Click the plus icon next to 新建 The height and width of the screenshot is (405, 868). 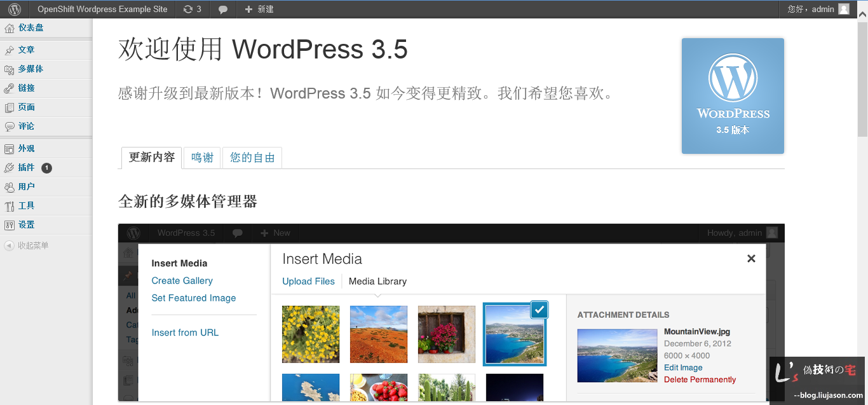pyautogui.click(x=248, y=10)
